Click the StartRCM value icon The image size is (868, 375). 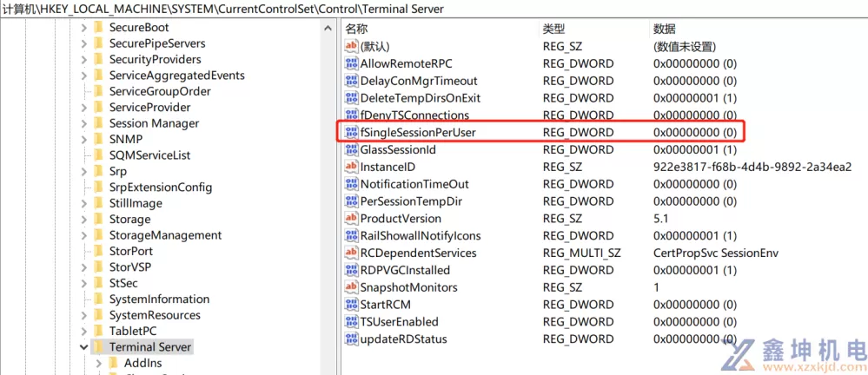[x=352, y=304]
